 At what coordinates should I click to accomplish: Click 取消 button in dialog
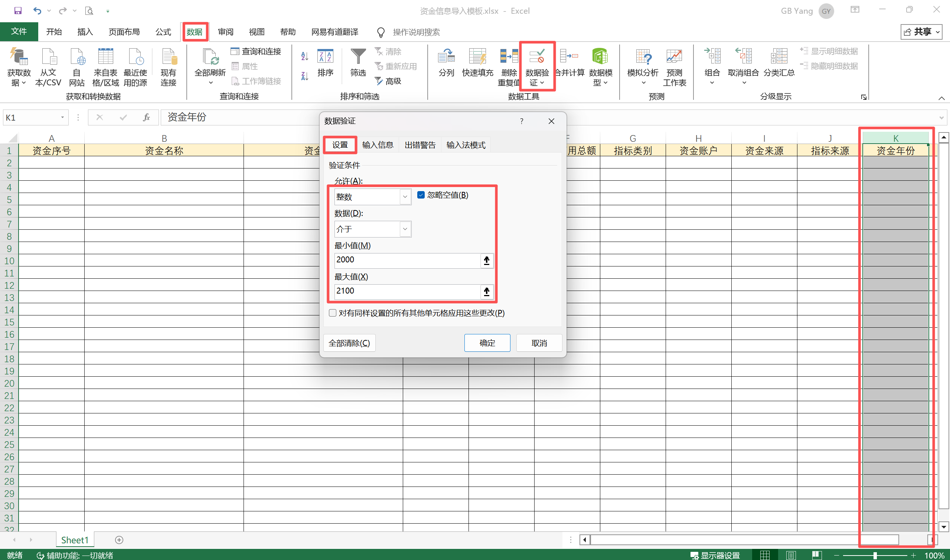539,343
